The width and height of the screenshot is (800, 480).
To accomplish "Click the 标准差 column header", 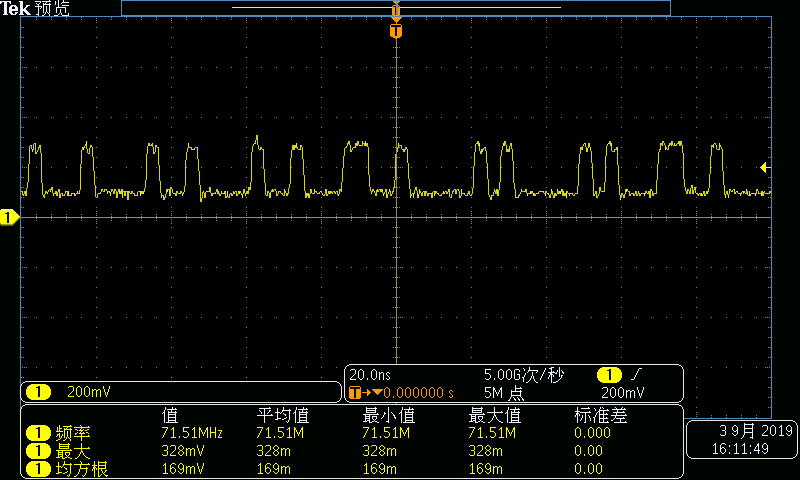I will tap(601, 415).
